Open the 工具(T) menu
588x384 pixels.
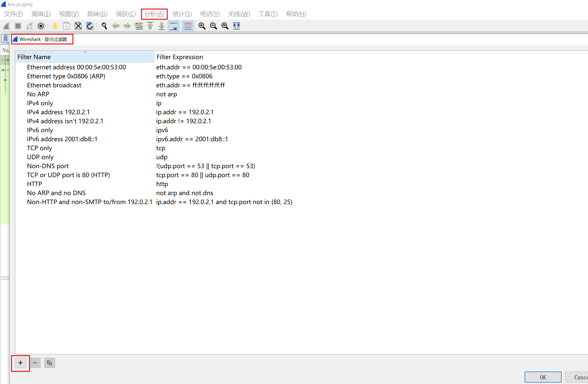coord(268,14)
